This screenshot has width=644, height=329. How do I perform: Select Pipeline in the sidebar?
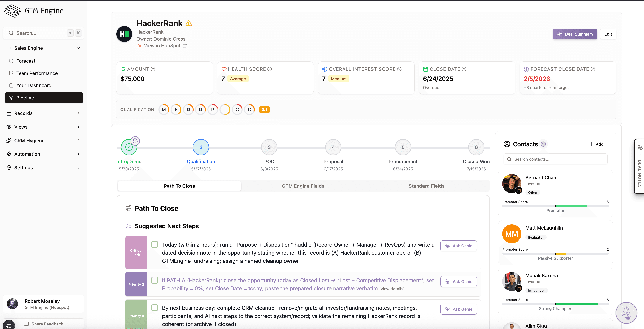pos(44,98)
